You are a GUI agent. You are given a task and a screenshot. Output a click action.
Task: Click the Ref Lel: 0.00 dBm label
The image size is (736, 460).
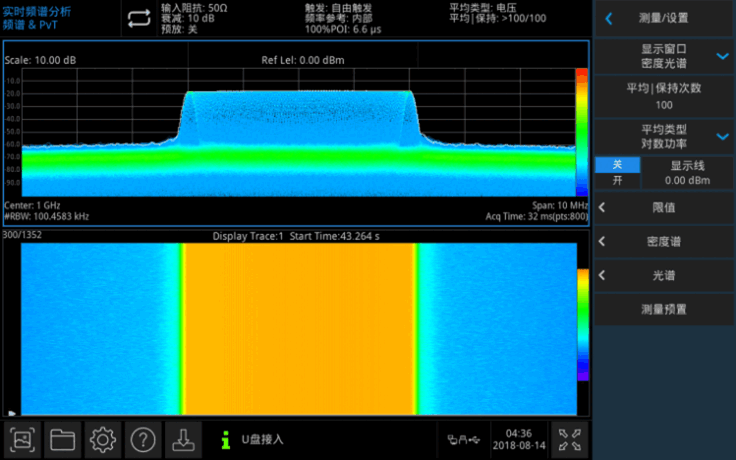303,60
